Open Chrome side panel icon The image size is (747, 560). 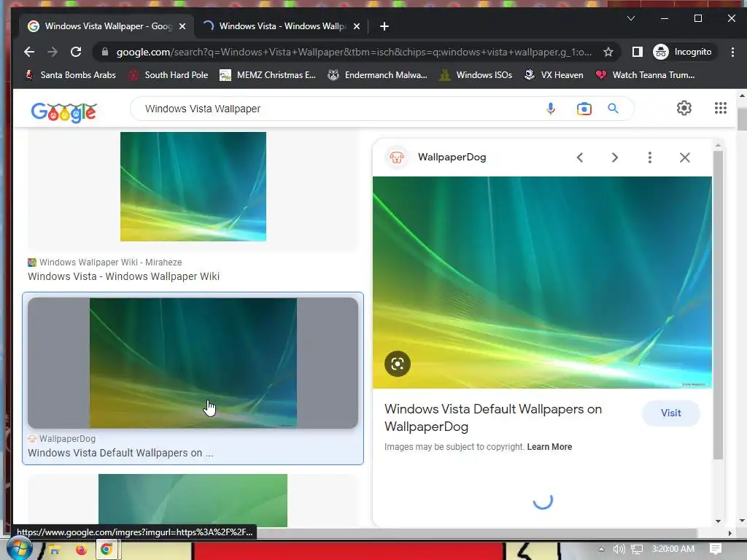[x=637, y=52]
